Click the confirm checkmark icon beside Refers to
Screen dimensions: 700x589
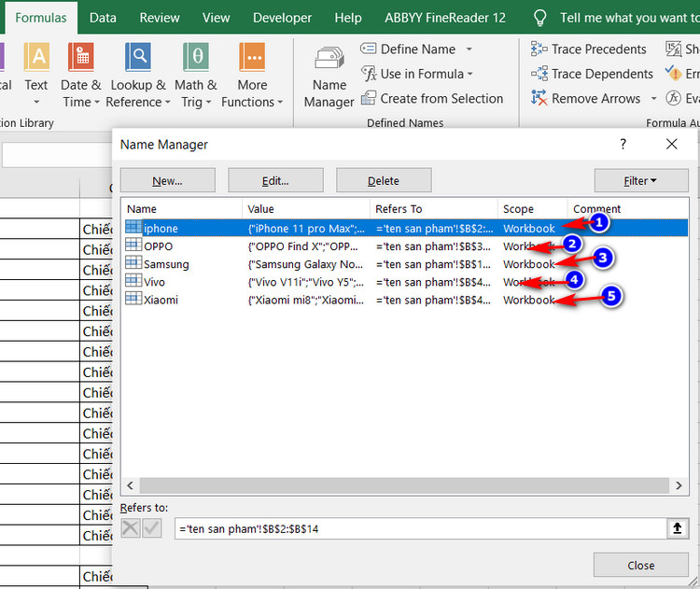click(x=152, y=528)
